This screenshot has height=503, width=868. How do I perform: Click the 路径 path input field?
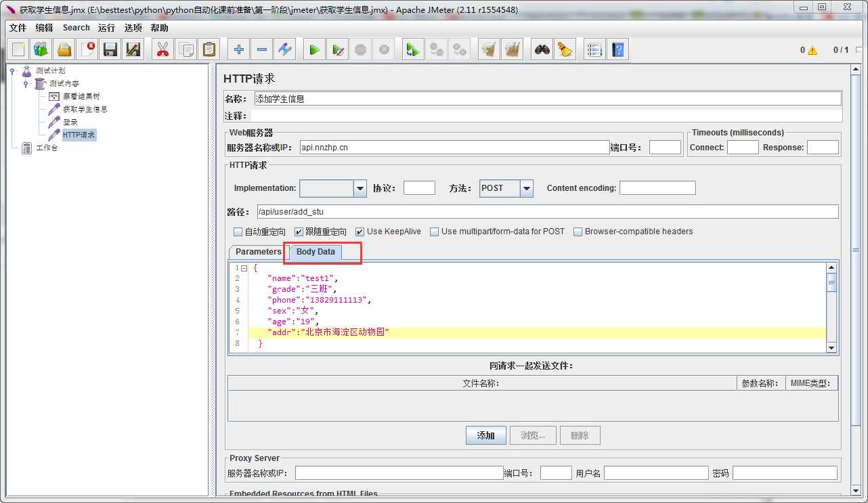(547, 212)
